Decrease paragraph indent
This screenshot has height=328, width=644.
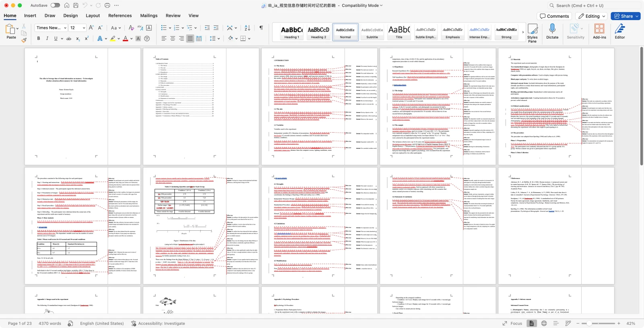tap(207, 28)
